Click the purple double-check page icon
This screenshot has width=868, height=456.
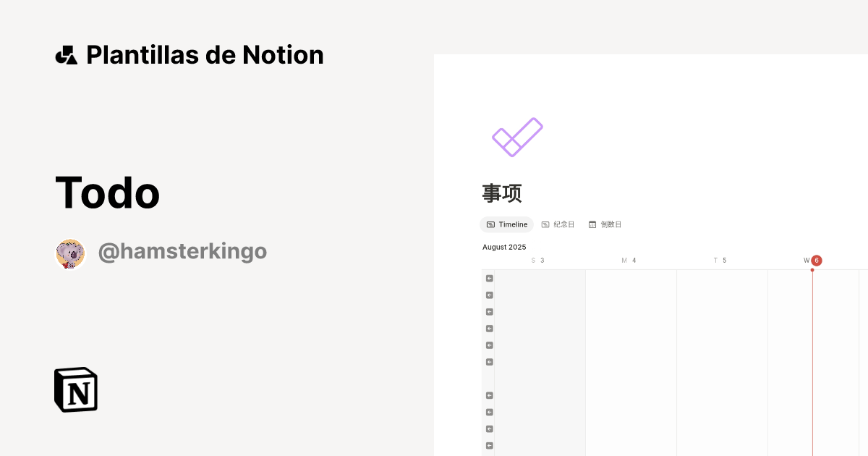tap(517, 136)
